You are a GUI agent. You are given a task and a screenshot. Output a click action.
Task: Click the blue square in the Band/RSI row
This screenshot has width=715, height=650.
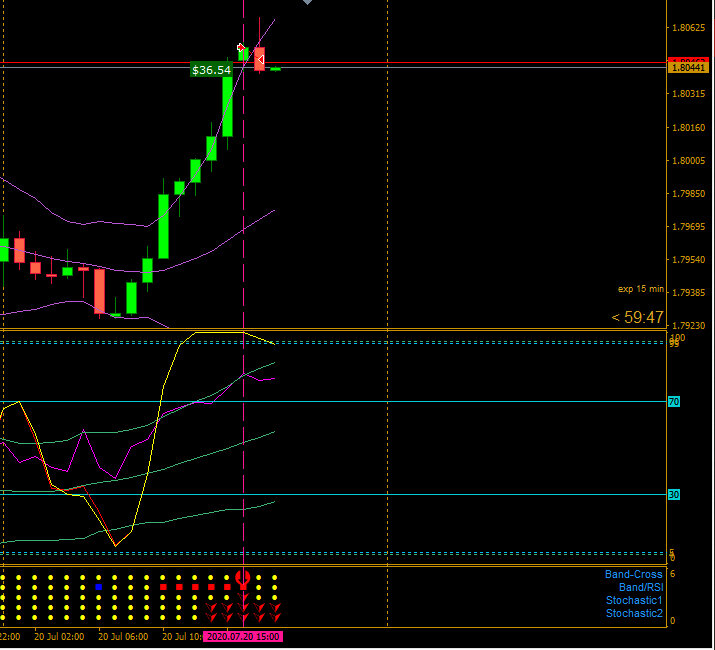pos(98,587)
